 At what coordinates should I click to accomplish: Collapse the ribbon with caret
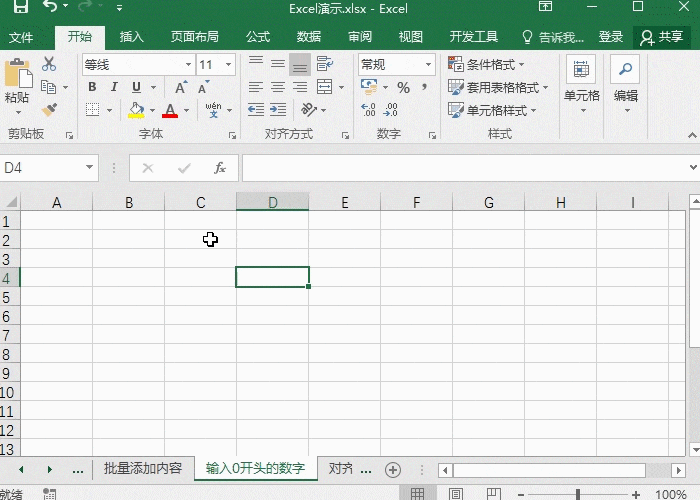pos(692,135)
